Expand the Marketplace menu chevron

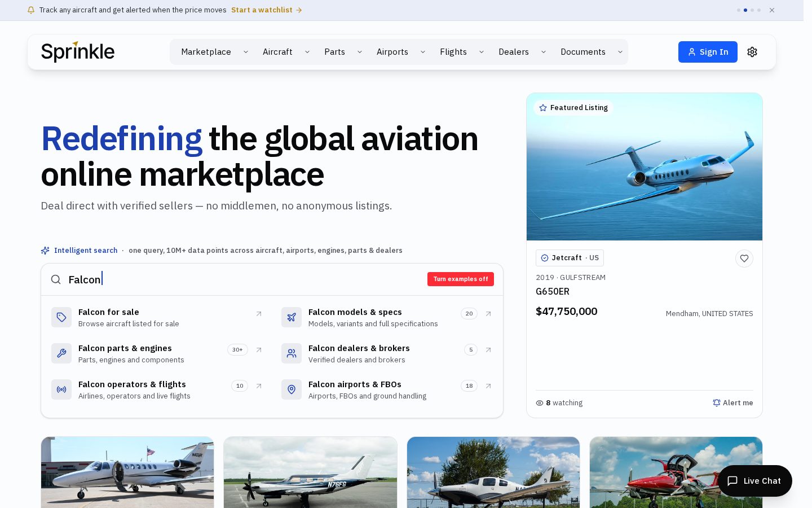[246, 52]
